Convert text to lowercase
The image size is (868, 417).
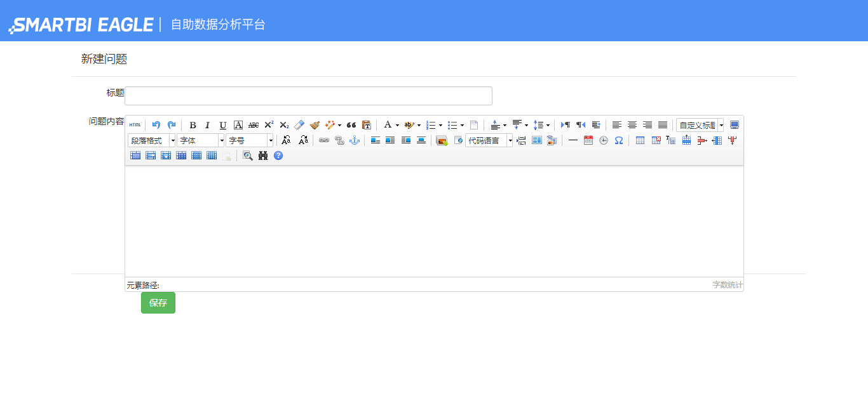[x=304, y=140]
